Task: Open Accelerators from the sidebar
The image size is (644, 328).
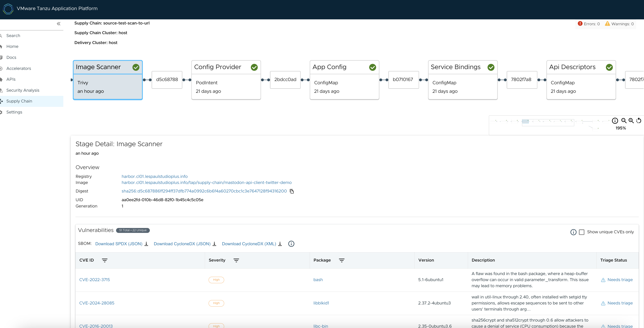Action: coord(19,69)
